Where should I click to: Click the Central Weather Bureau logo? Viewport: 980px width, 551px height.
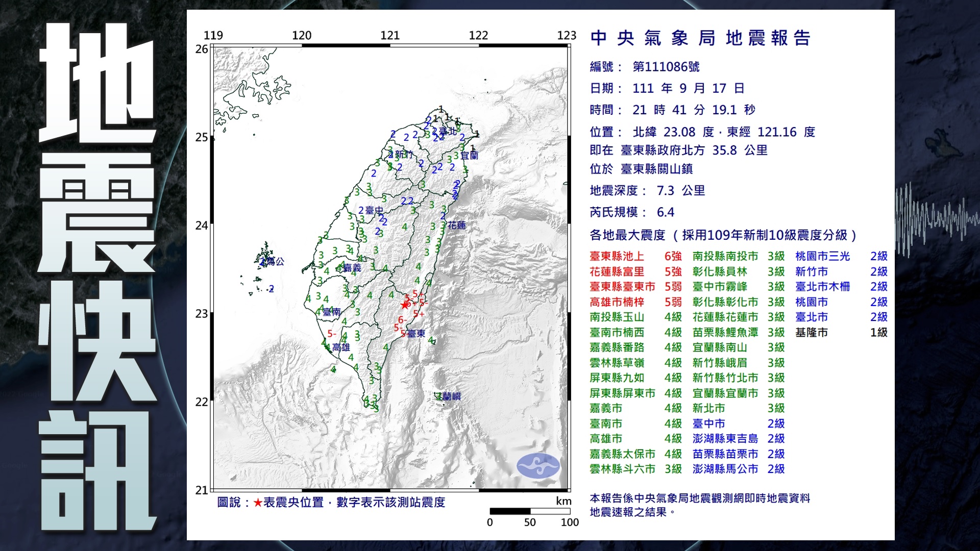538,465
